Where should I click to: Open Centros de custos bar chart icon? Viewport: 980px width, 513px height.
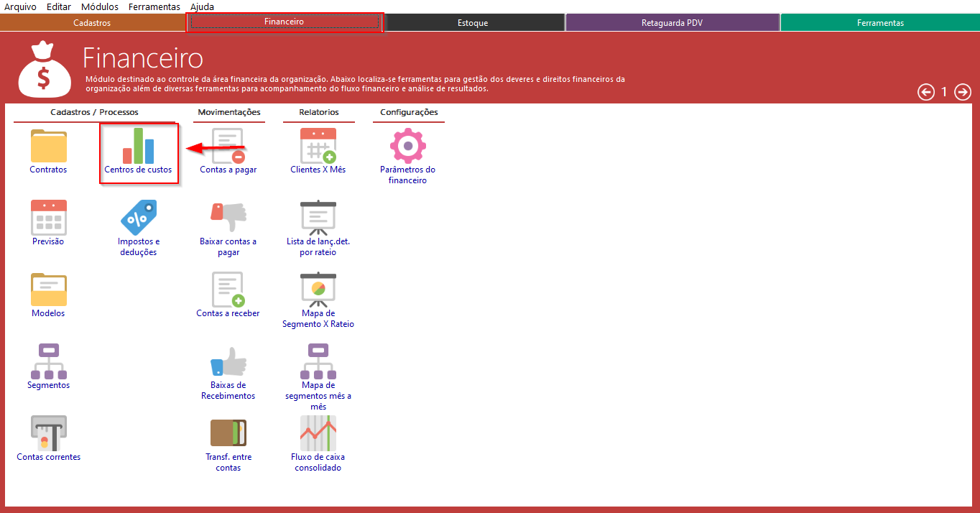(x=138, y=147)
